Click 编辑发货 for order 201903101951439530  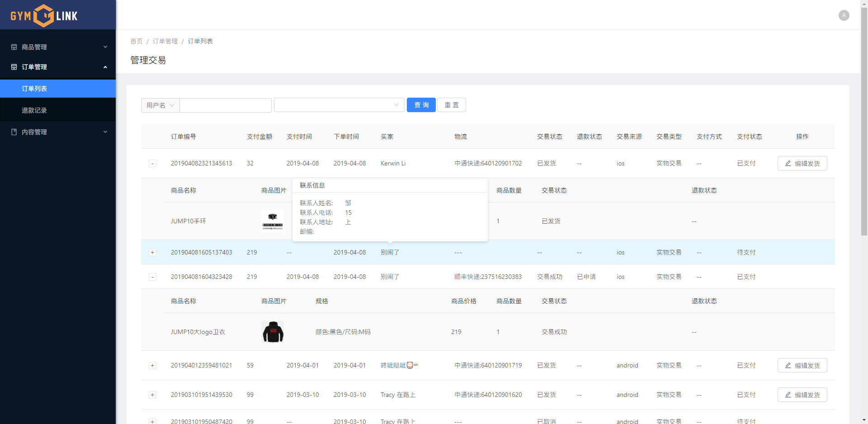click(802, 395)
